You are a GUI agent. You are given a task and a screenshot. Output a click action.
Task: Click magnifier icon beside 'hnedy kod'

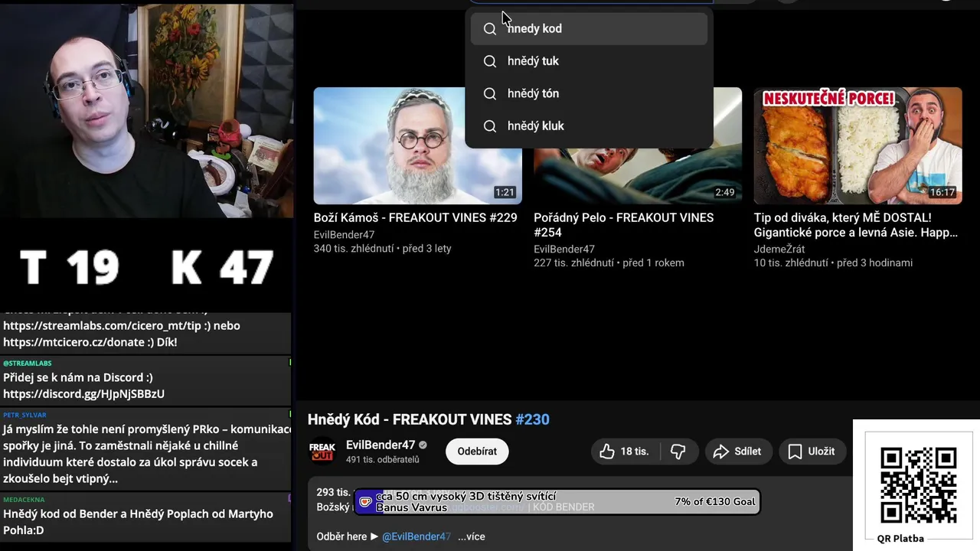pos(490,28)
